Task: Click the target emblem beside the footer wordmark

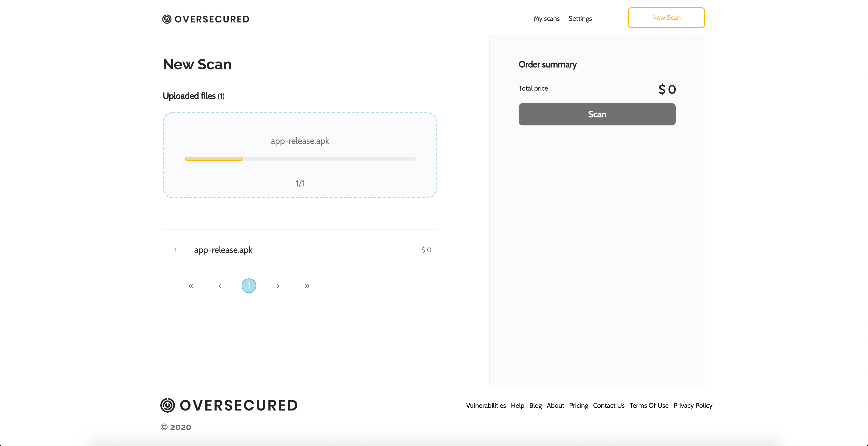Action: point(167,405)
